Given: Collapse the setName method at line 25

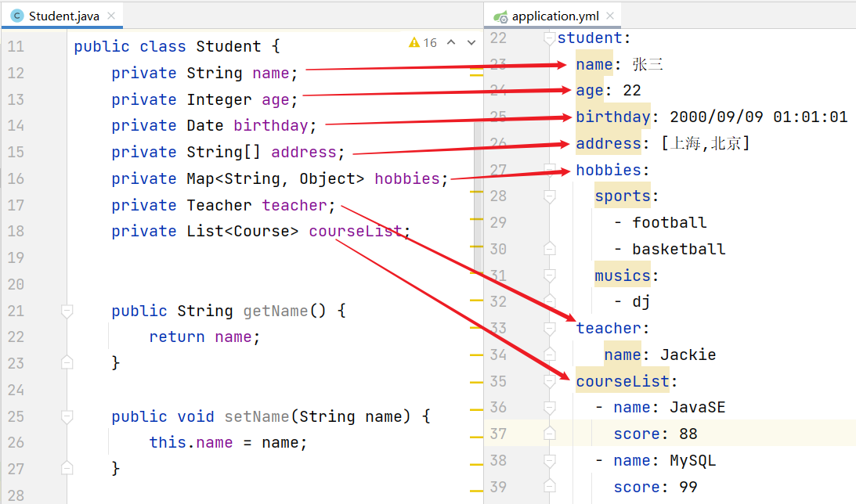Looking at the screenshot, I should tap(67, 416).
